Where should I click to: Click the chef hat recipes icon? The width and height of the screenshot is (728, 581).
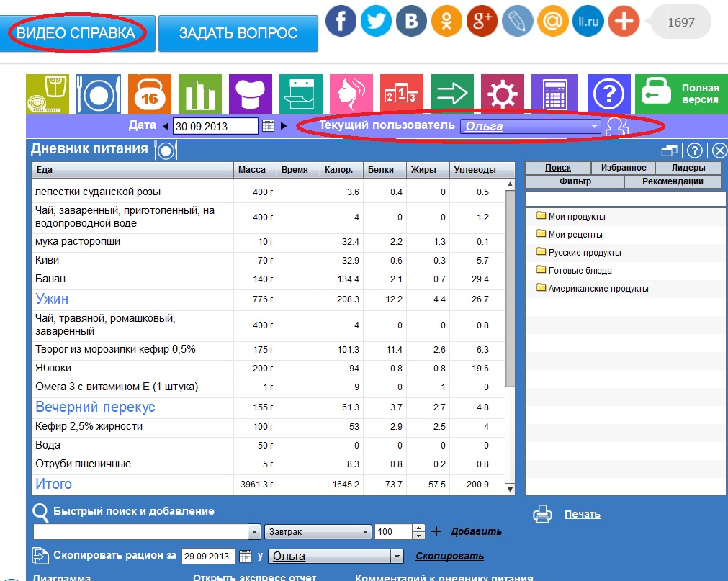pos(250,94)
